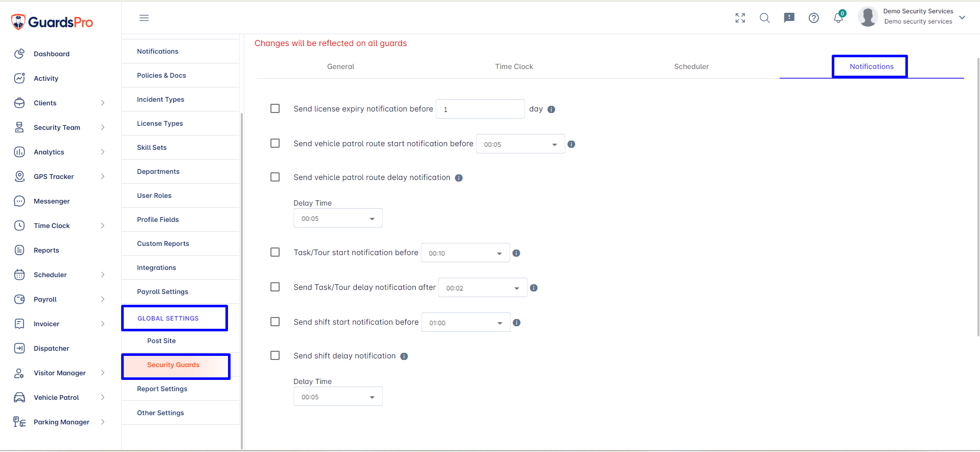Enable shift start notification checkbox
The height and width of the screenshot is (452, 980).
coord(275,322)
